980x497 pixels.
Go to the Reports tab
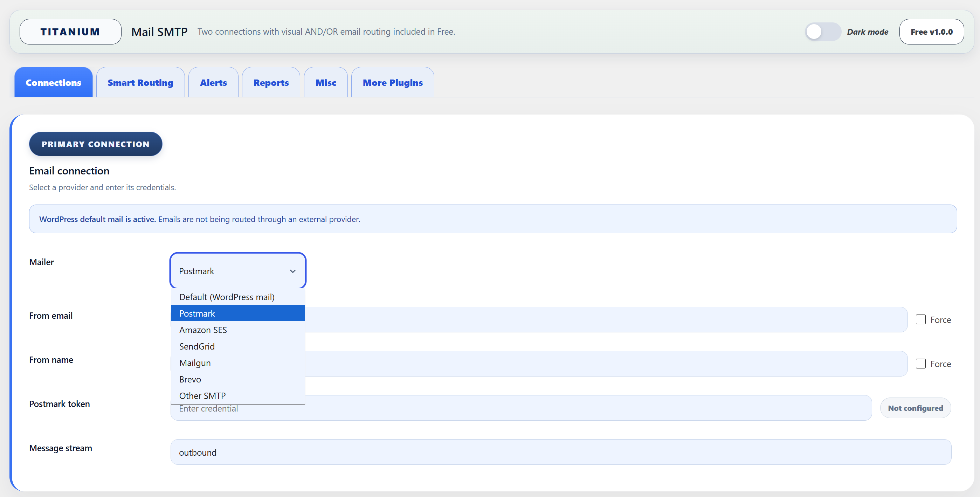tap(271, 82)
